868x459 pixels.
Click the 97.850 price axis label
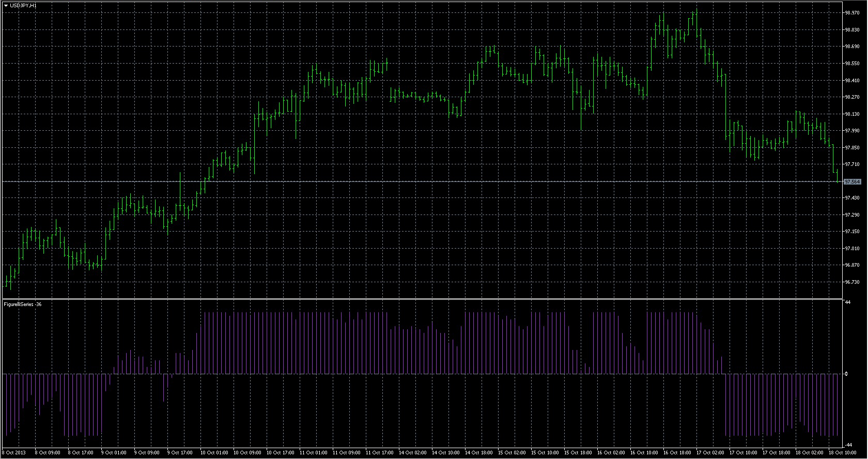[x=852, y=148]
